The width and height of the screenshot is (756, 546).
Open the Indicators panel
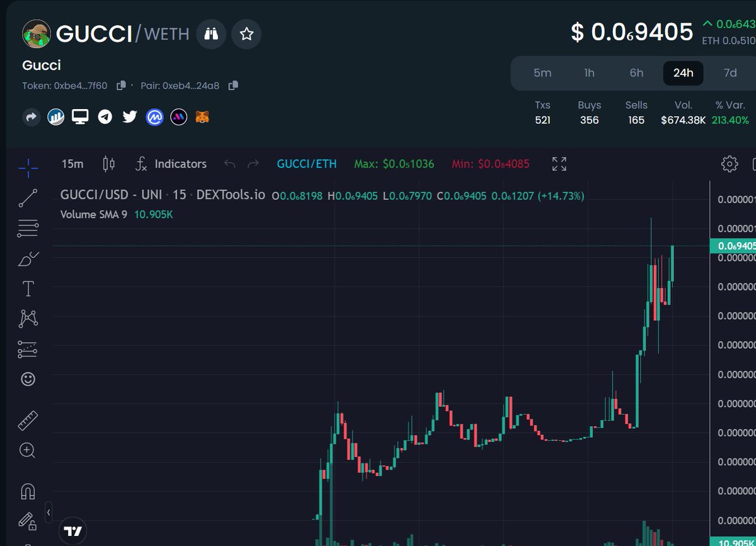click(x=181, y=164)
